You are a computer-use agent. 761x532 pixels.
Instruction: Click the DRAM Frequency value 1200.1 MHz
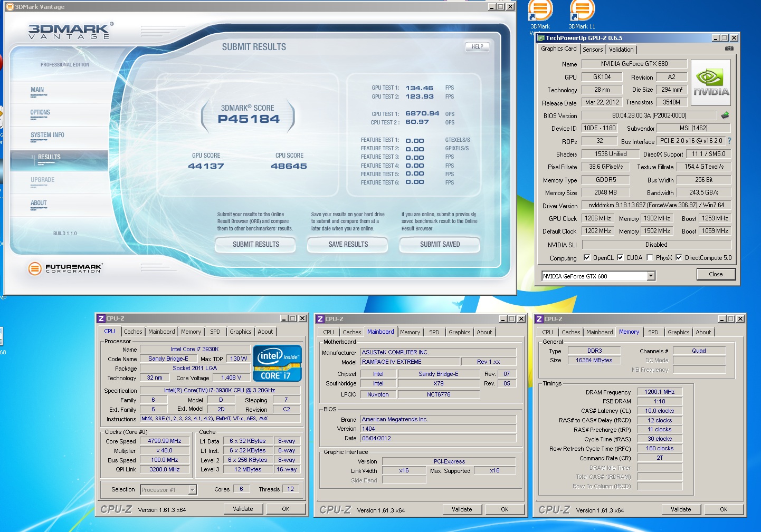(x=660, y=392)
